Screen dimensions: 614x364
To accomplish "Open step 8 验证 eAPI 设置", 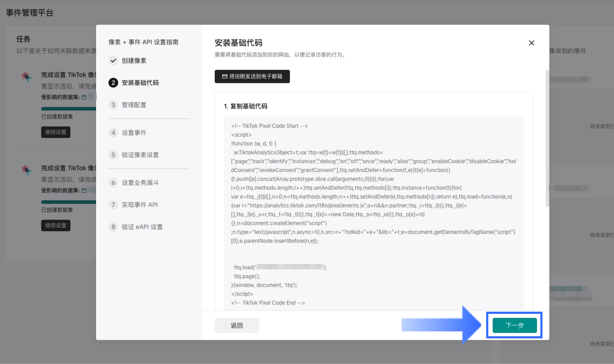I will point(136,227).
